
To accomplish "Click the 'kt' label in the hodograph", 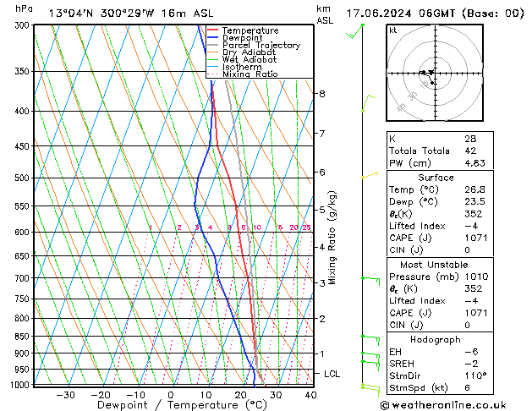I will [x=393, y=30].
